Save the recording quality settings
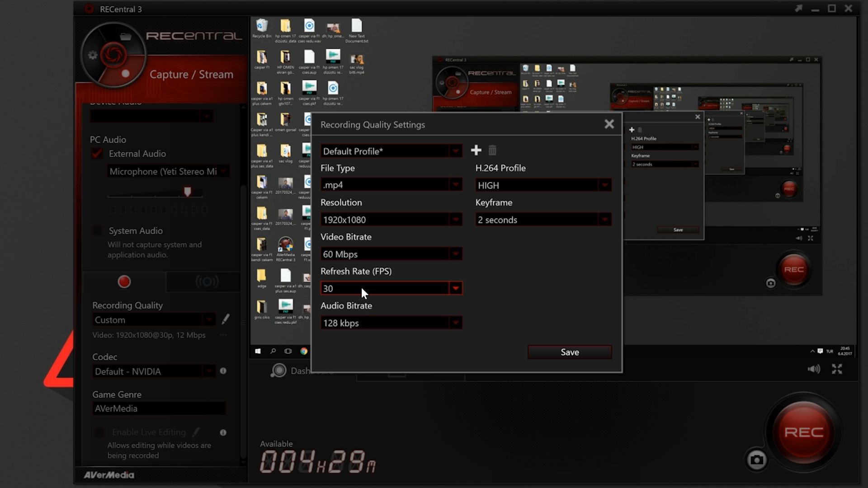 (570, 352)
